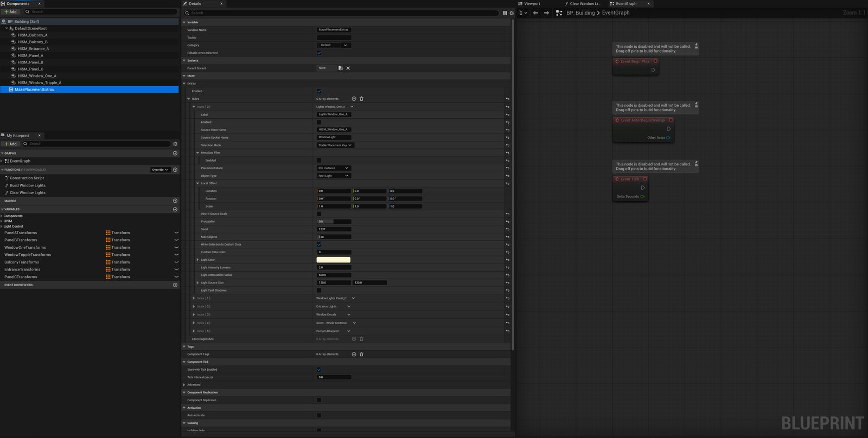Open Selection Mode dropdown
The height and width of the screenshot is (438, 868).
[335, 145]
